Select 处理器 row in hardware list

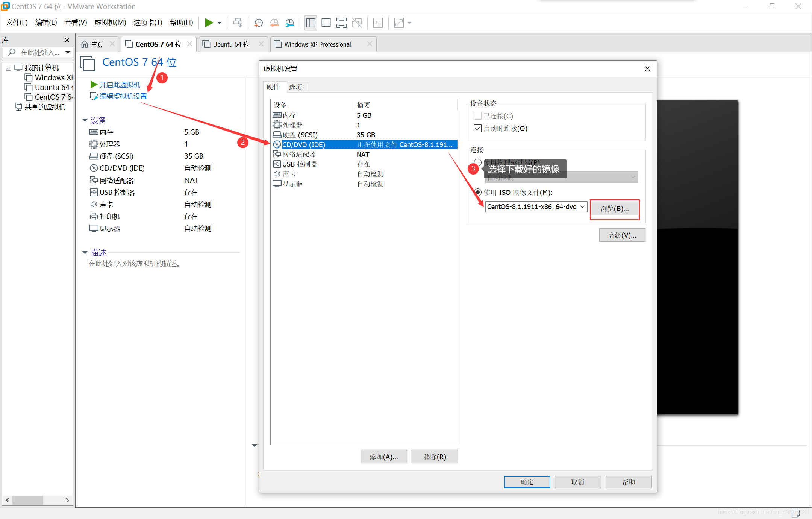pos(364,125)
